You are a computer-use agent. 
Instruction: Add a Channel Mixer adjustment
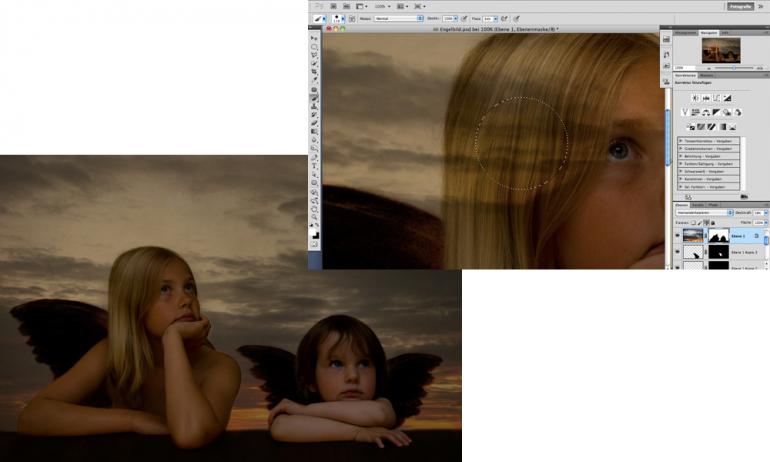click(738, 112)
